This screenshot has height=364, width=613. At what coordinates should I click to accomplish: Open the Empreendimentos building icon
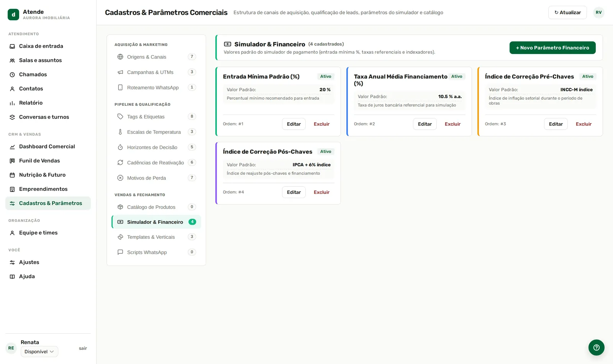pyautogui.click(x=12, y=189)
